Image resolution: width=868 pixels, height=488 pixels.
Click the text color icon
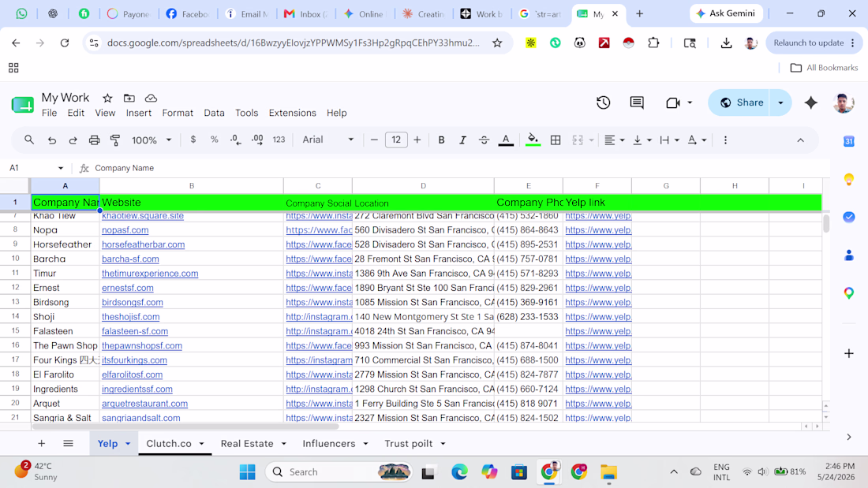pos(505,140)
